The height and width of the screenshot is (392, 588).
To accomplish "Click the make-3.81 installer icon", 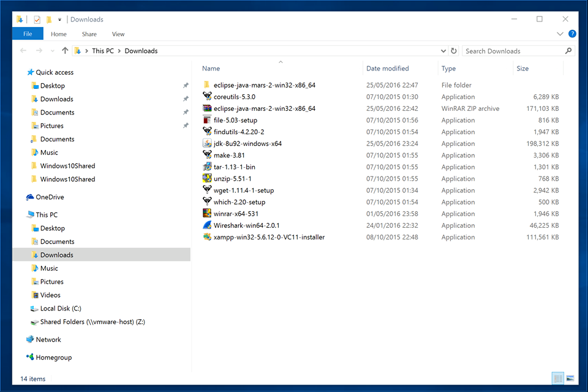I will point(207,155).
